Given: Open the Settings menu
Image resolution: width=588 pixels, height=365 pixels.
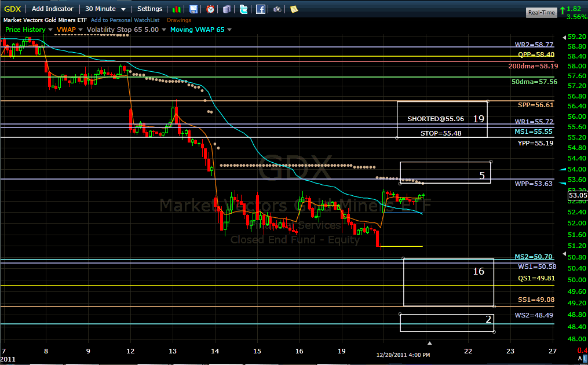Looking at the screenshot, I should (x=149, y=9).
